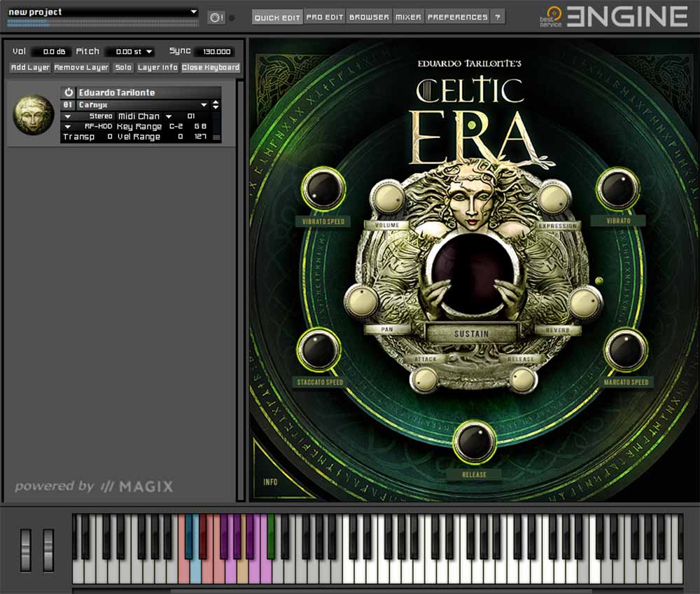Enable Solo for the current layer
Image resolution: width=700 pixels, height=594 pixels.
(x=122, y=67)
